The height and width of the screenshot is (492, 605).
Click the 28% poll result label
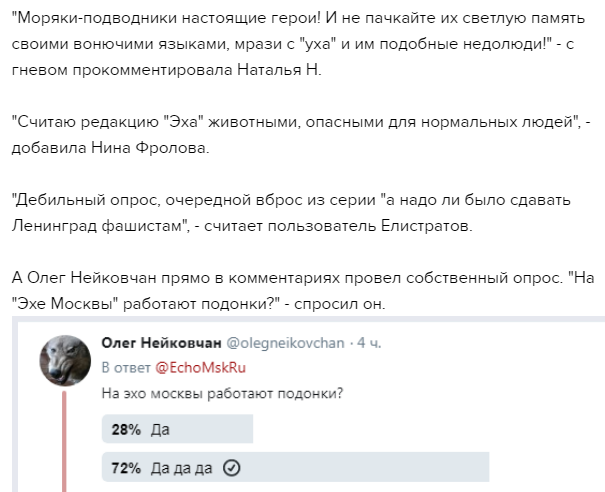pos(126,429)
